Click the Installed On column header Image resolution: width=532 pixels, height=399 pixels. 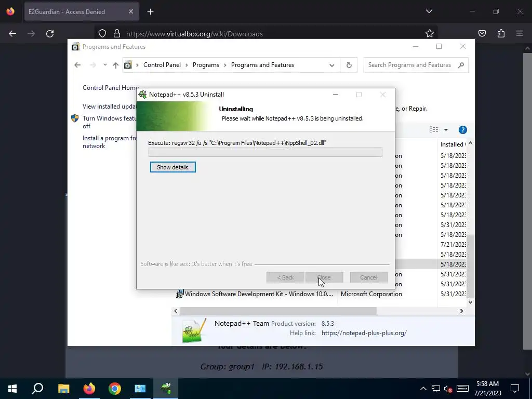click(453, 144)
